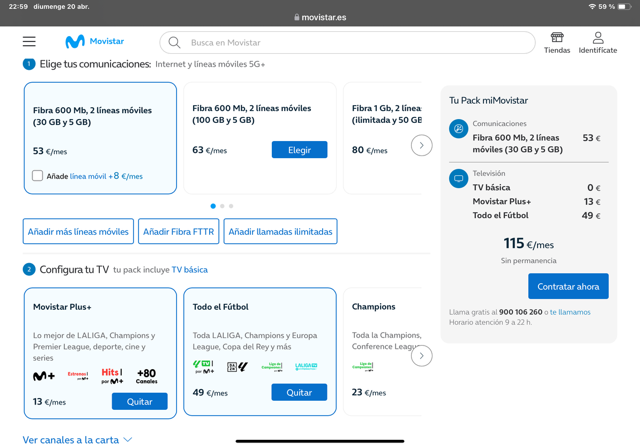Click the Todo el Fútbol 49 € summary row
Screen dimensions: 640x447
[536, 215]
